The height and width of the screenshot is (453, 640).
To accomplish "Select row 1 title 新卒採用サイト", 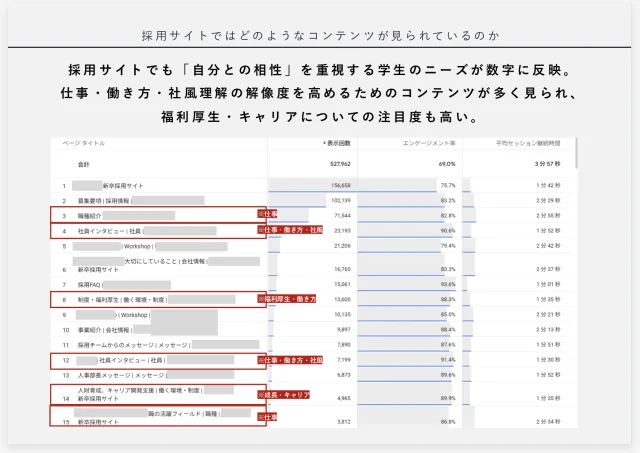I will pos(123,186).
